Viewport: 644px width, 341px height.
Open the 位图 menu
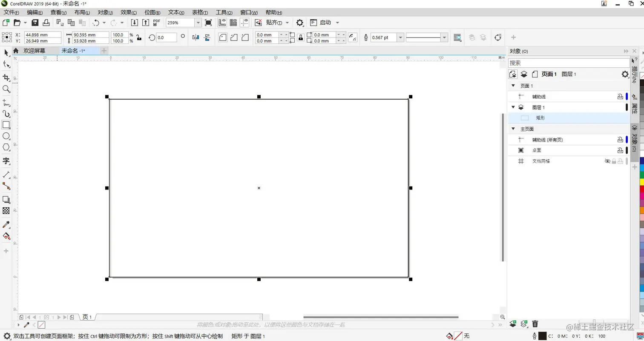(x=152, y=12)
